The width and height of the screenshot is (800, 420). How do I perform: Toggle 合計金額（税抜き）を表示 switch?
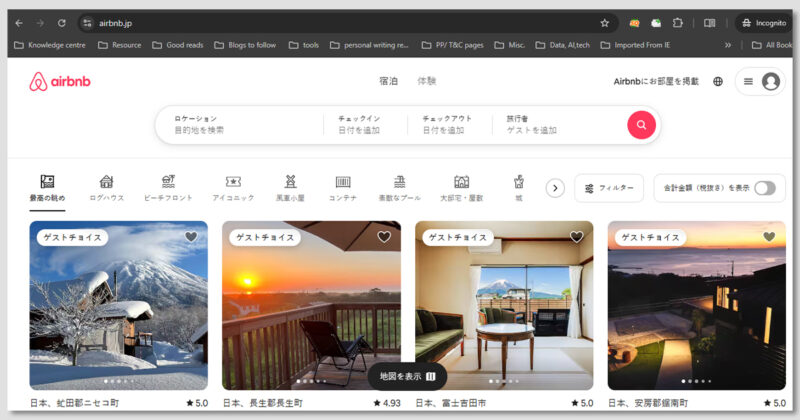tap(765, 188)
